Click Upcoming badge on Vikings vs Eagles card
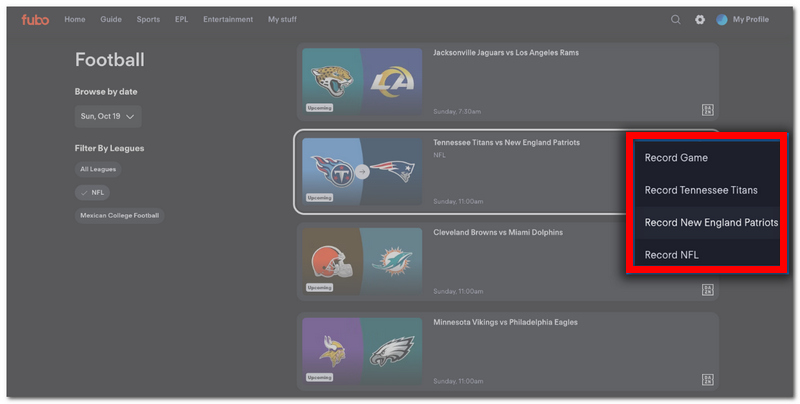This screenshot has height=404, width=800. tap(319, 377)
